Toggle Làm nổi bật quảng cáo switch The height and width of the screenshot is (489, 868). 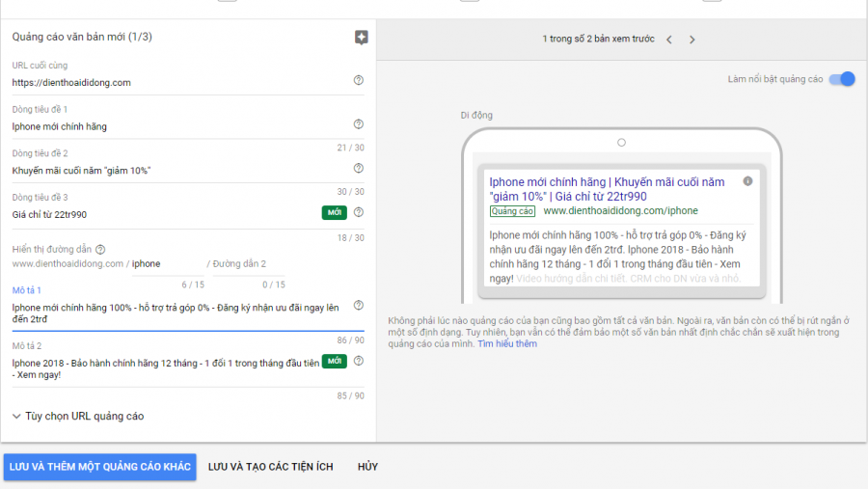(842, 79)
